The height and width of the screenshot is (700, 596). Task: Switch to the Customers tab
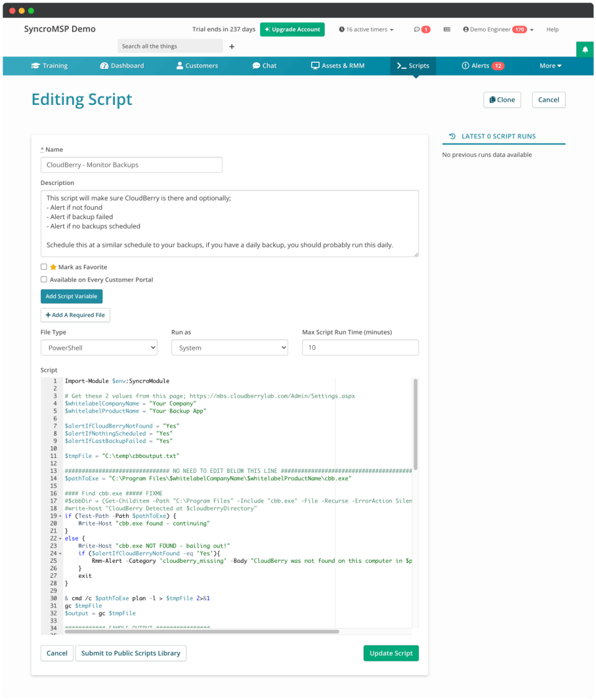click(x=197, y=66)
